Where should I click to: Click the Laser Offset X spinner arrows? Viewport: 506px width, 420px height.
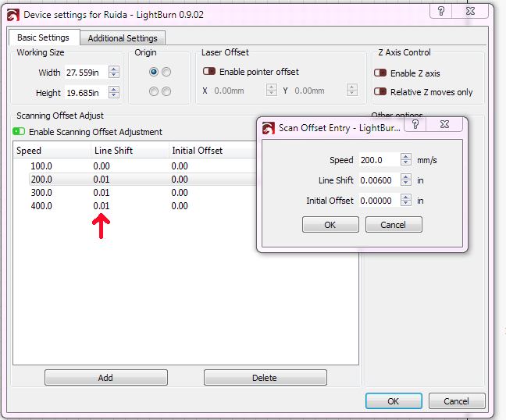272,90
